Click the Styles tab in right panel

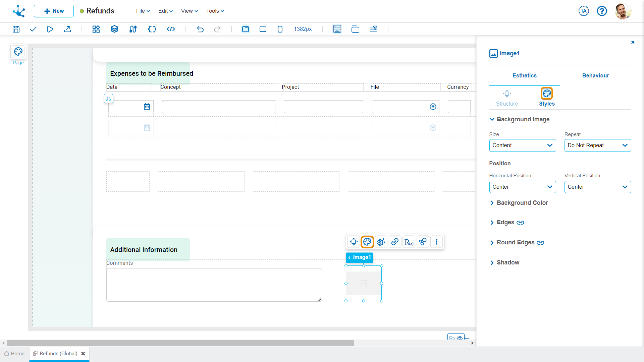547,97
